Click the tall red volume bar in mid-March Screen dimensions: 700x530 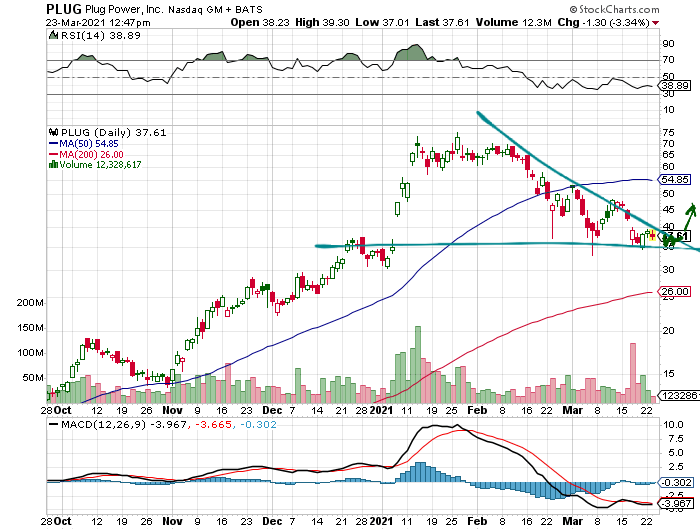pos(633,373)
